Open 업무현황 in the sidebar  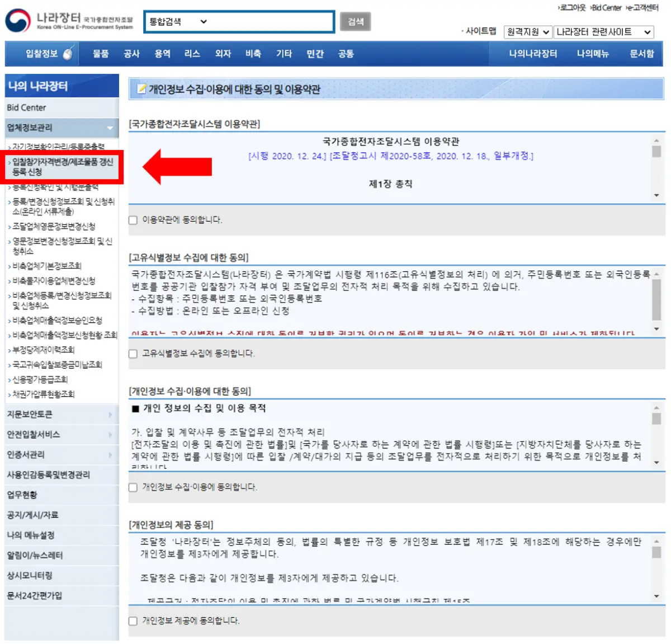(62, 495)
